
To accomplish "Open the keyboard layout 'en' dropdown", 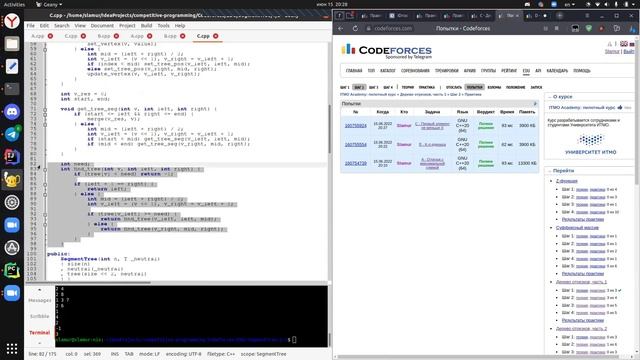I will click(570, 4).
